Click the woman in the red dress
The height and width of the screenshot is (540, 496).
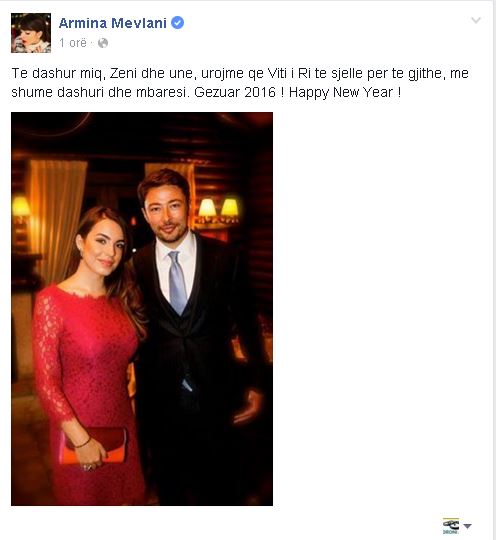tap(90, 355)
